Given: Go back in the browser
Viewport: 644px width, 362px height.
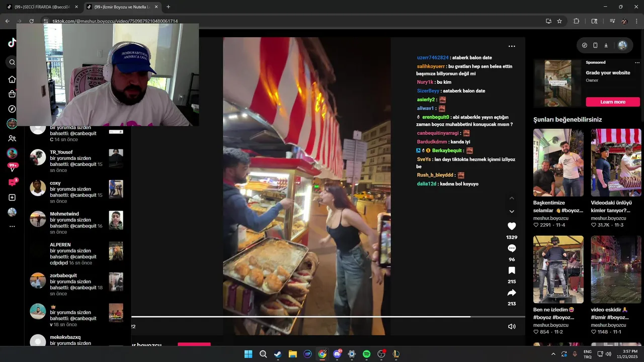Looking at the screenshot, I should tap(7, 21).
